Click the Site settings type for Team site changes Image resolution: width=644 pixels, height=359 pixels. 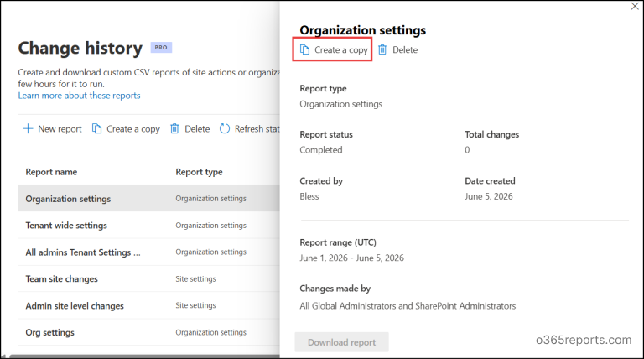[x=195, y=279]
